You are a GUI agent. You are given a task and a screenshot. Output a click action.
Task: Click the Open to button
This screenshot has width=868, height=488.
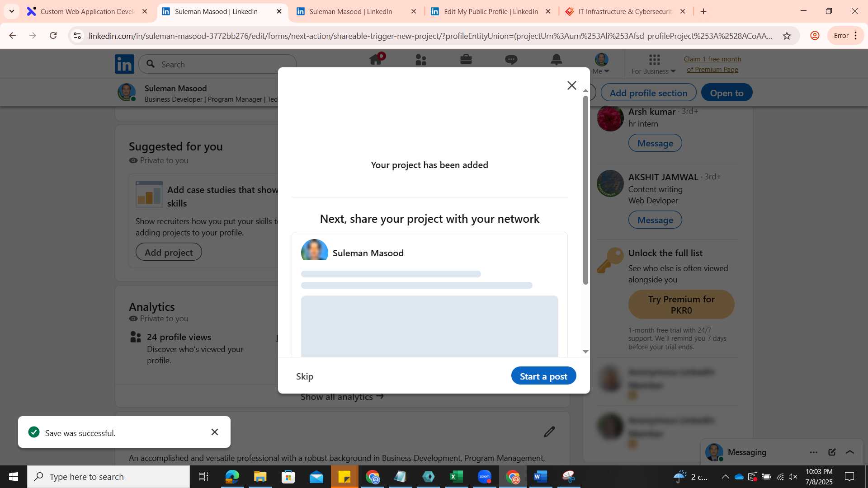tap(726, 93)
